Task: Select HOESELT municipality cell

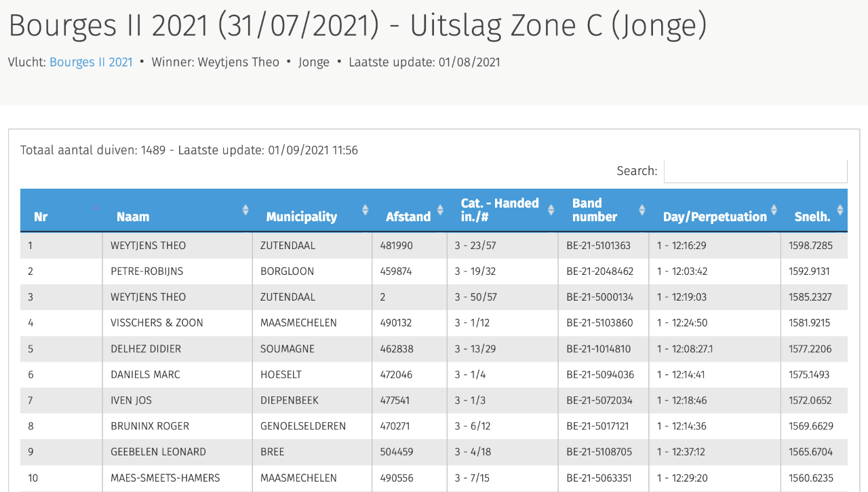Action: click(281, 375)
